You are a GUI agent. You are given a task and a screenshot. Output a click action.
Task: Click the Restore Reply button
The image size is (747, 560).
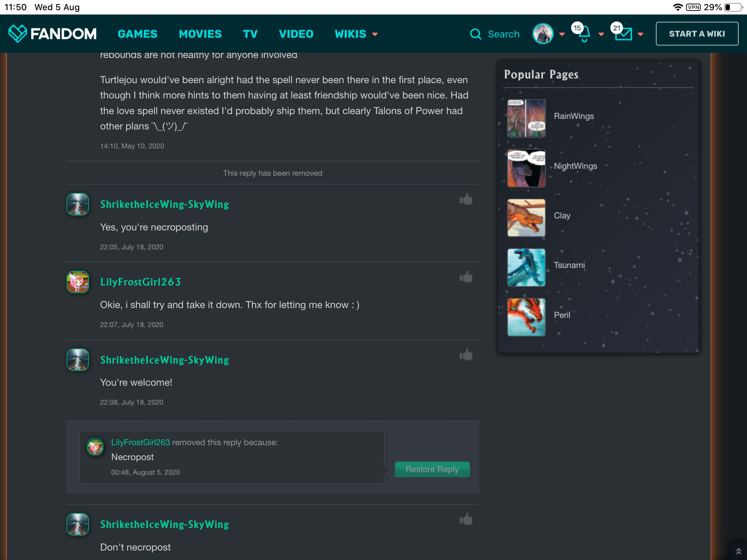(x=432, y=469)
